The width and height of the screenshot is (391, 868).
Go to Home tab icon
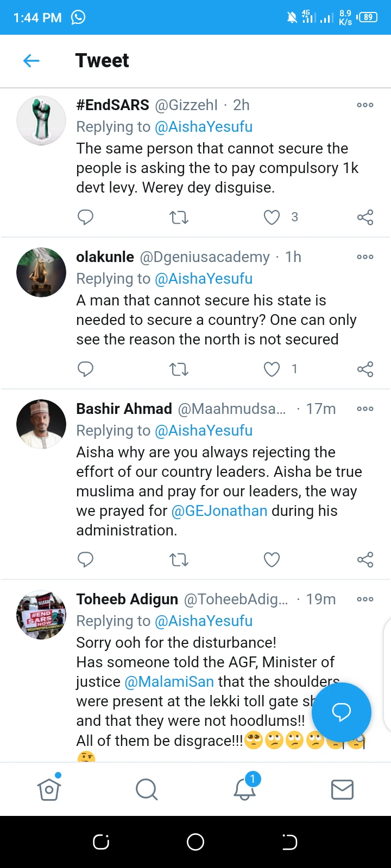coord(49,789)
